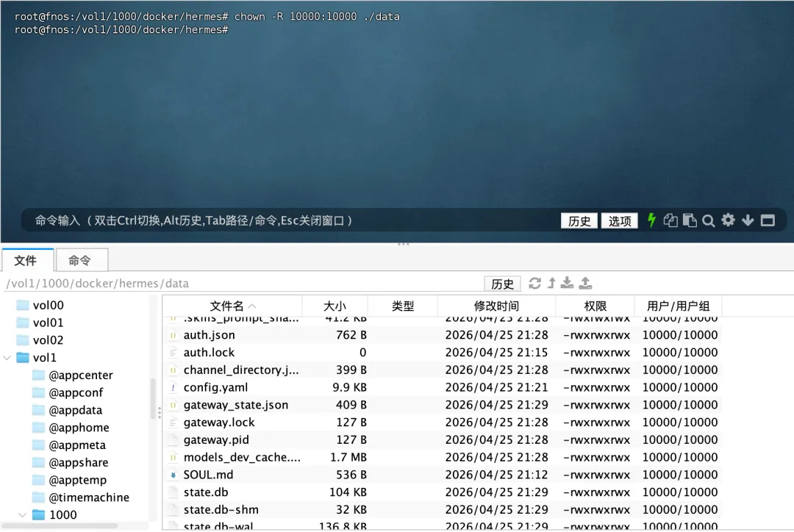Click the SOUL.md file icon

tap(174, 475)
